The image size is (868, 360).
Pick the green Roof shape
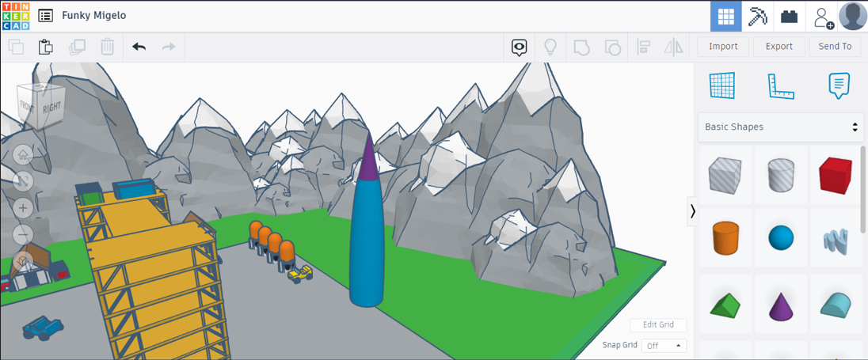(725, 305)
